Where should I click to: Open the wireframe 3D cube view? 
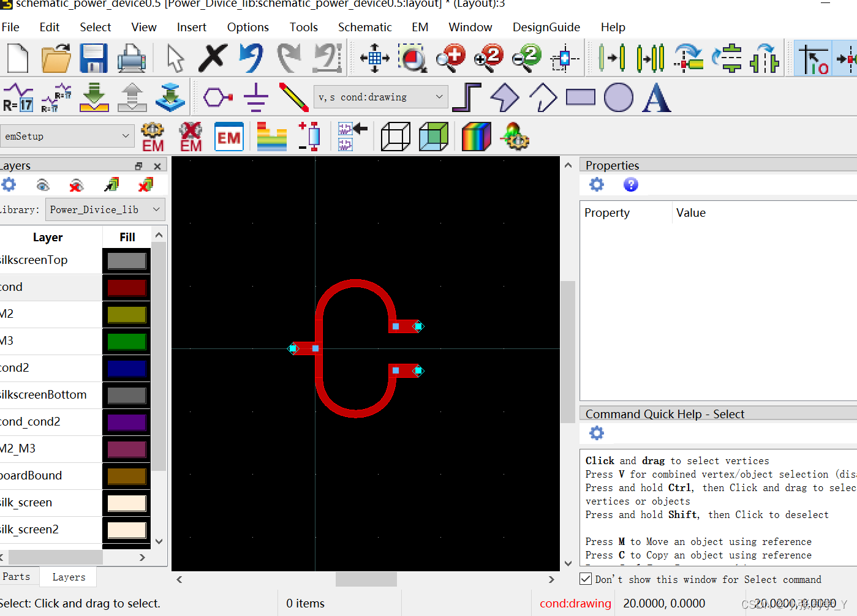395,137
